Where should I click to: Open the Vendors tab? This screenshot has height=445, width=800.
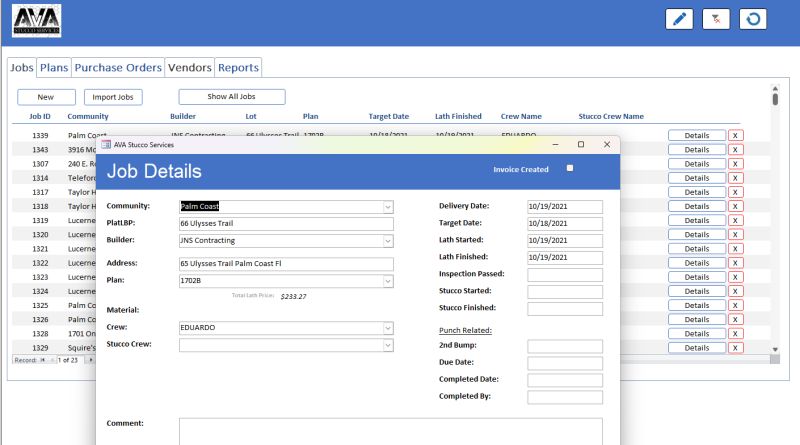click(x=190, y=67)
